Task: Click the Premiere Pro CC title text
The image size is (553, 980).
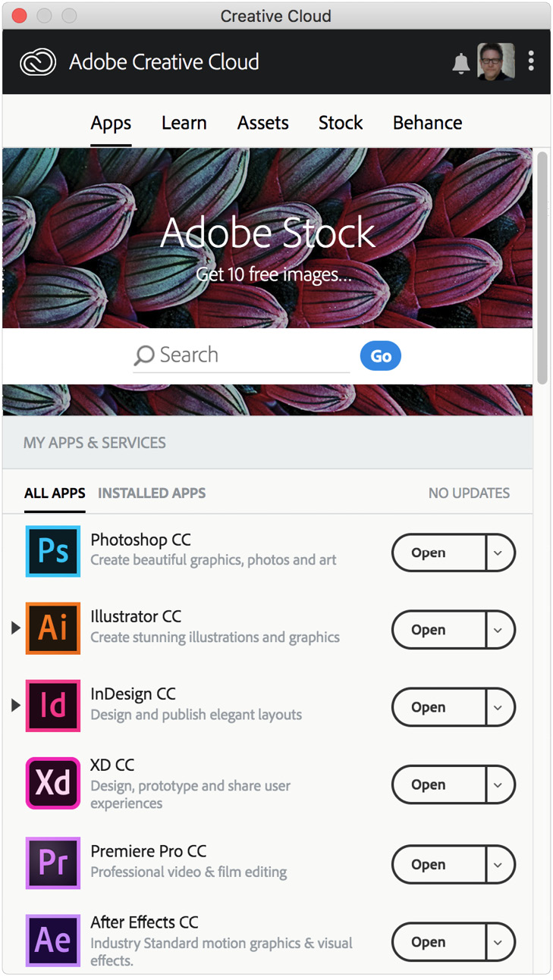Action: tap(148, 851)
